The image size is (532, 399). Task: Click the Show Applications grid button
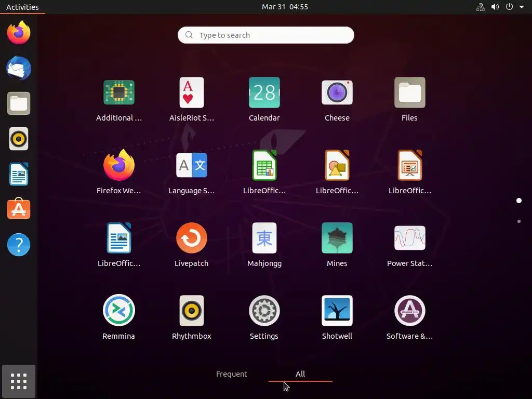pos(19,381)
